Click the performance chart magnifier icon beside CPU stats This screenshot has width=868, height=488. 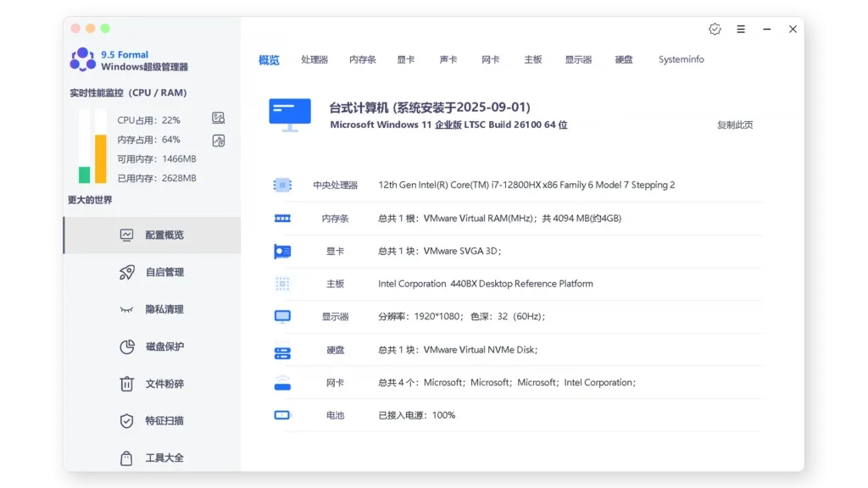tap(217, 119)
